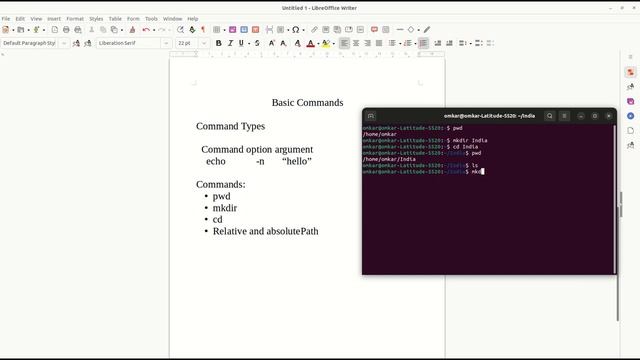Click the Undo arrow icon
The height and width of the screenshot is (360, 640).
click(x=146, y=30)
